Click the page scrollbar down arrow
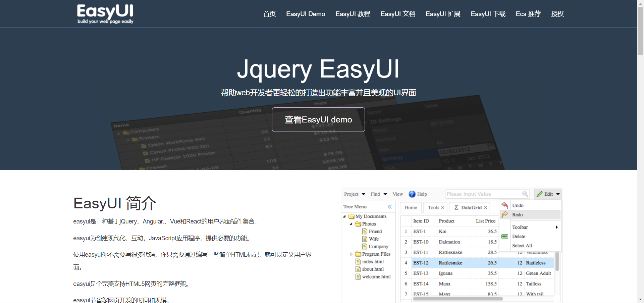The height and width of the screenshot is (303, 644). tap(640, 300)
